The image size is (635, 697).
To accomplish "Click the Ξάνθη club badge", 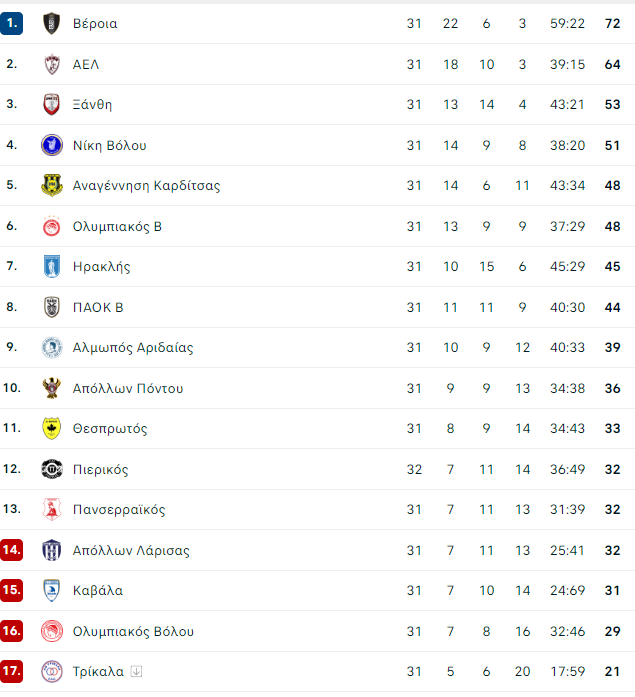I will (52, 104).
